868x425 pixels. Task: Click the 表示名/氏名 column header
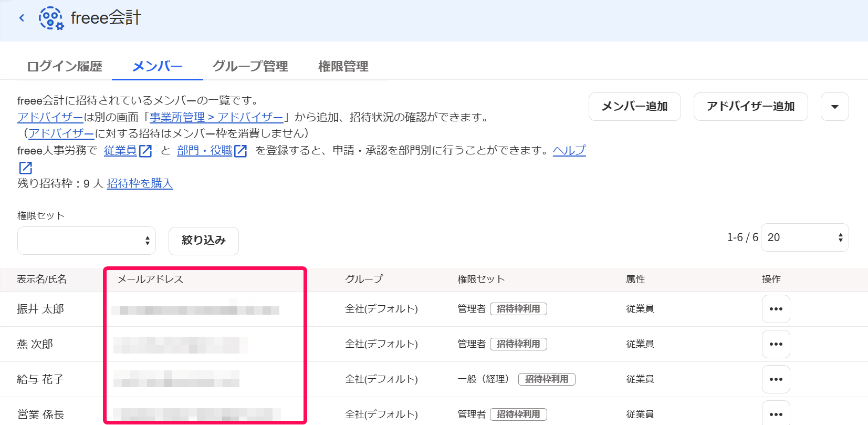click(41, 279)
